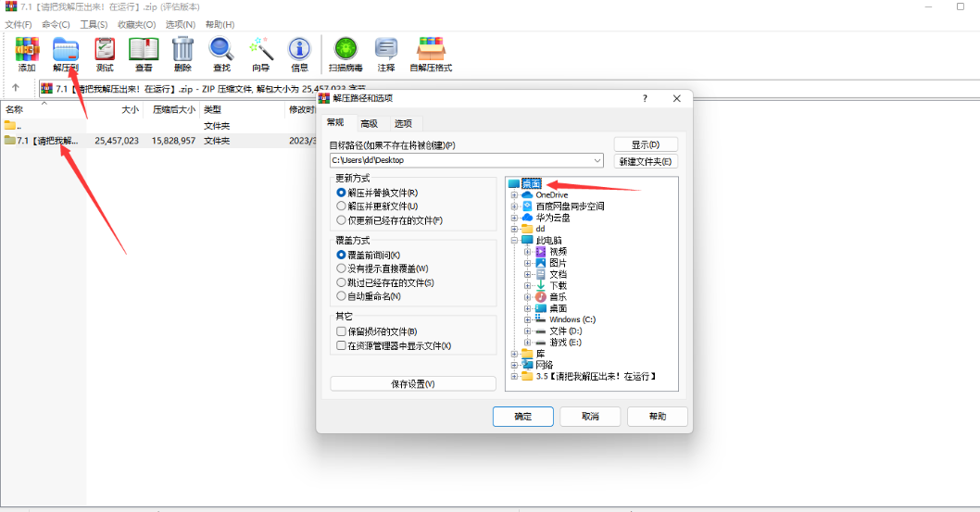The image size is (980, 512).
Task: Click the up-arrow parent folder button
Action: click(16, 87)
